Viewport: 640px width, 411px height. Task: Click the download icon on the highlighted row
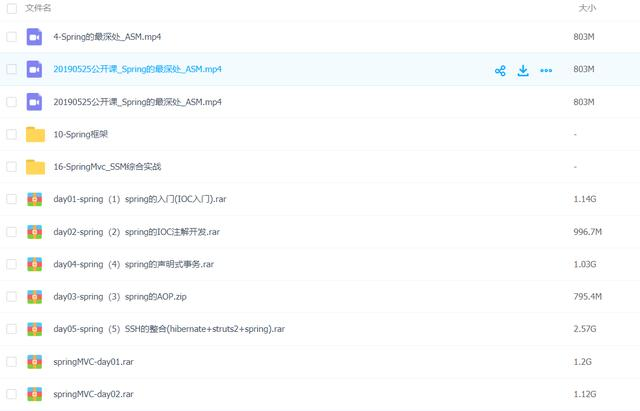523,71
